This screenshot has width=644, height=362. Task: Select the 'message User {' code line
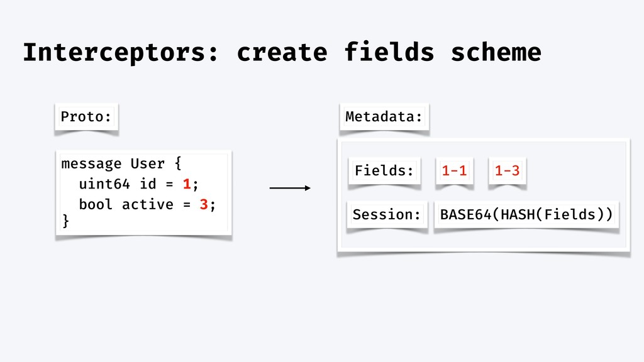point(121,163)
